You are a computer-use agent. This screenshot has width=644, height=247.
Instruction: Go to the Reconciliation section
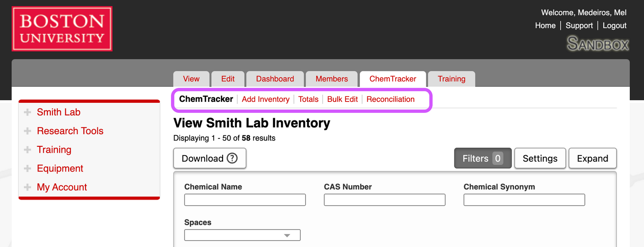click(x=390, y=99)
